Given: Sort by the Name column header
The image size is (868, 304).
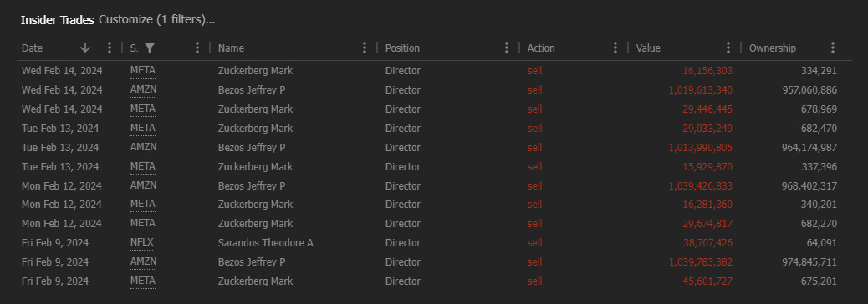Looking at the screenshot, I should coord(231,48).
